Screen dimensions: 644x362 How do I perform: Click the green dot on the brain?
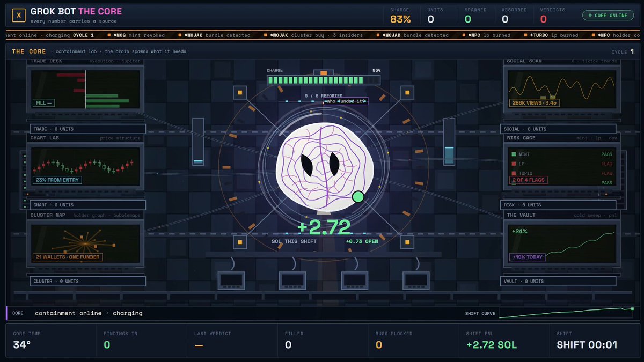(x=358, y=197)
